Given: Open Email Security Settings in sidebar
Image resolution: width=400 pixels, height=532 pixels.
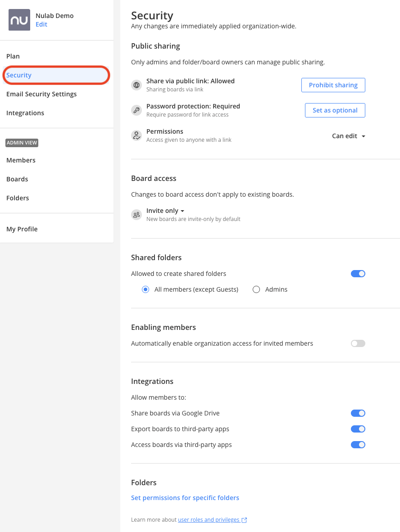Looking at the screenshot, I should click(x=41, y=94).
